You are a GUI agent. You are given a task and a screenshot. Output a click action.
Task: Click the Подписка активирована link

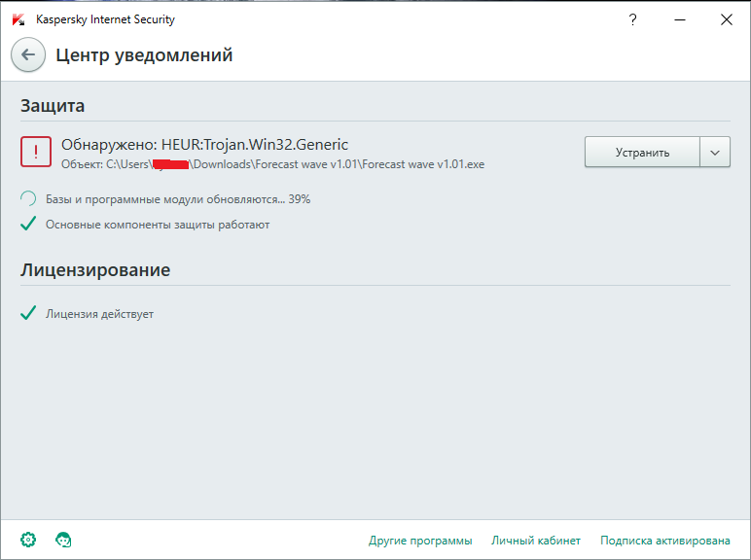coord(665,541)
